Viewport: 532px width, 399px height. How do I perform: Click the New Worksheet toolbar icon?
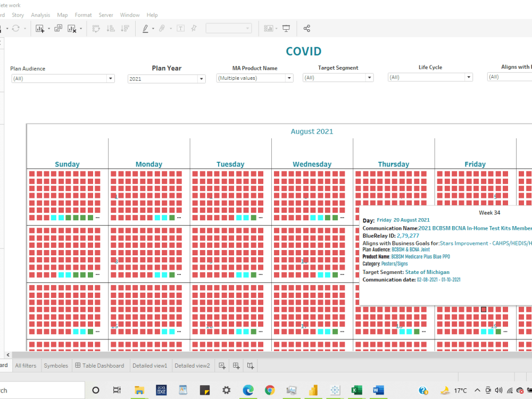pyautogui.click(x=40, y=29)
